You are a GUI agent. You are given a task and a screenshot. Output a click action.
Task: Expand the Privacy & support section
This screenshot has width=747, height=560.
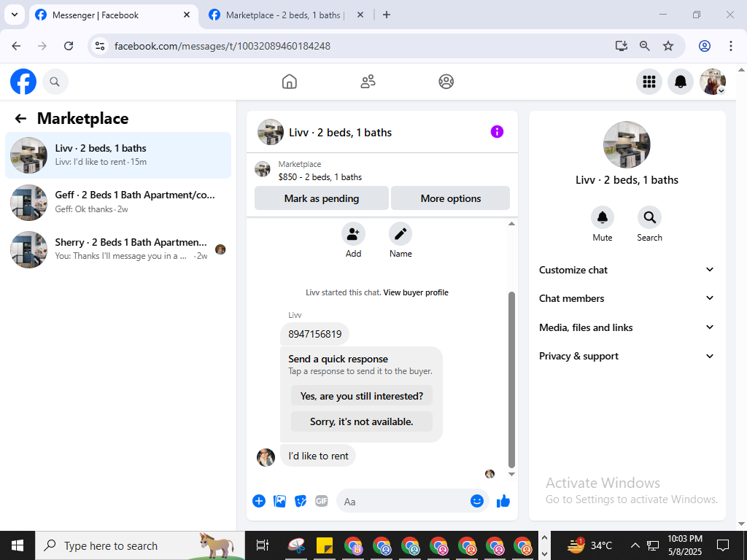tap(627, 356)
